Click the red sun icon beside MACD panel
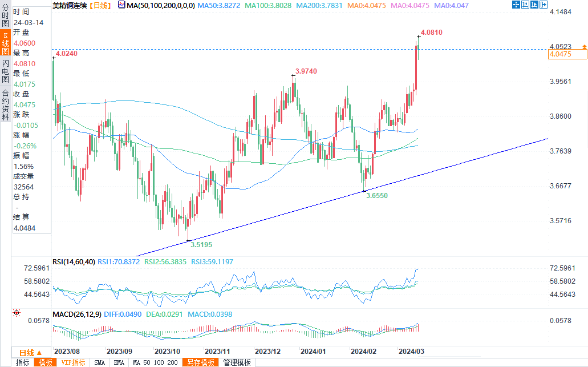This screenshot has width=588, height=367. pyautogui.click(x=17, y=313)
